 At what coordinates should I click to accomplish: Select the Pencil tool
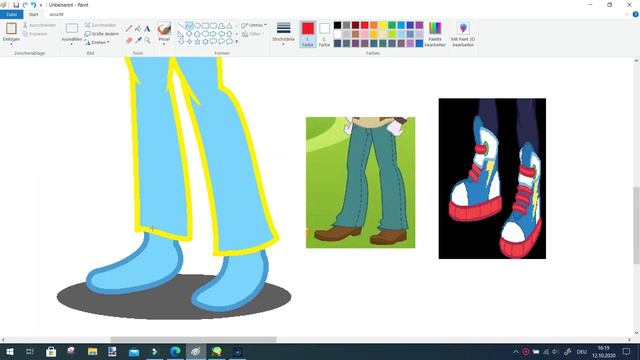129,29
